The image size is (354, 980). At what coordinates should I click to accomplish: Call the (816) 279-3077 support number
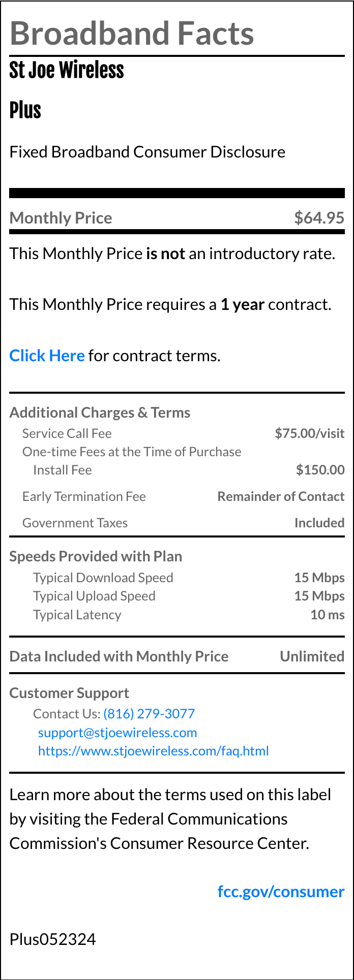[149, 714]
